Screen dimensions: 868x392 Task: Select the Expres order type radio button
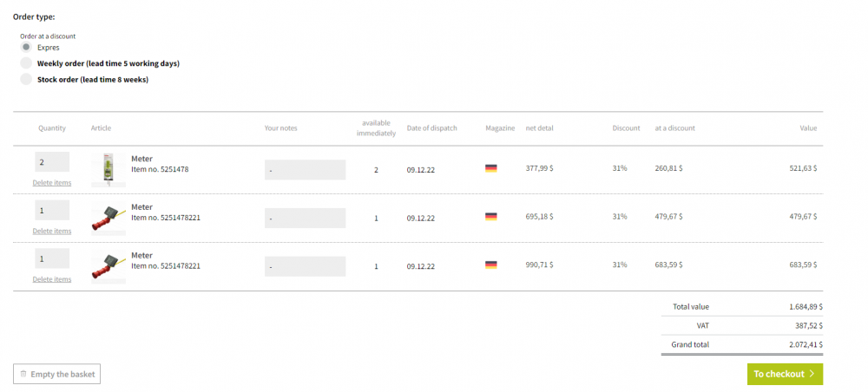click(26, 48)
